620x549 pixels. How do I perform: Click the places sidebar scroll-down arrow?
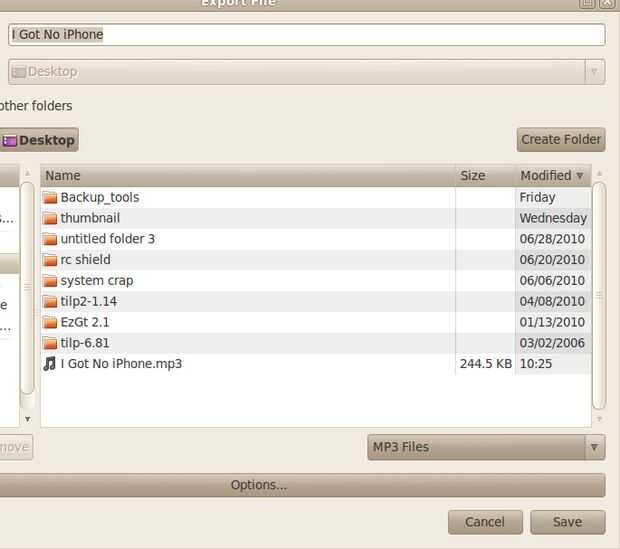click(28, 419)
